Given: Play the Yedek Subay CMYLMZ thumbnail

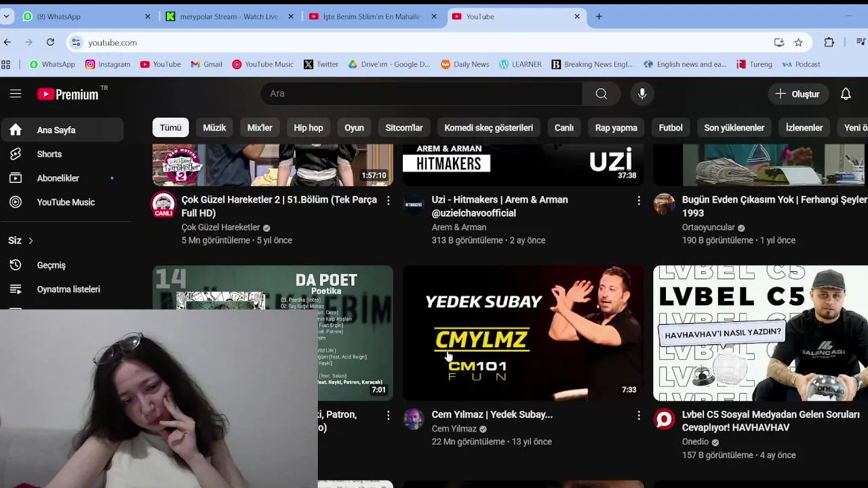Looking at the screenshot, I should point(523,333).
